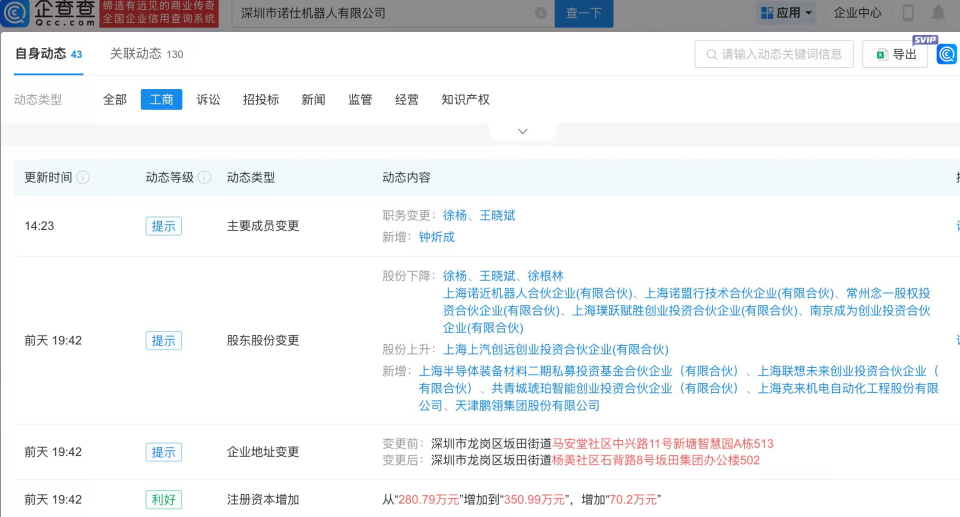960x517 pixels.
Task: Open 上海诺近机器人合伙企业 link
Action: [x=538, y=293]
